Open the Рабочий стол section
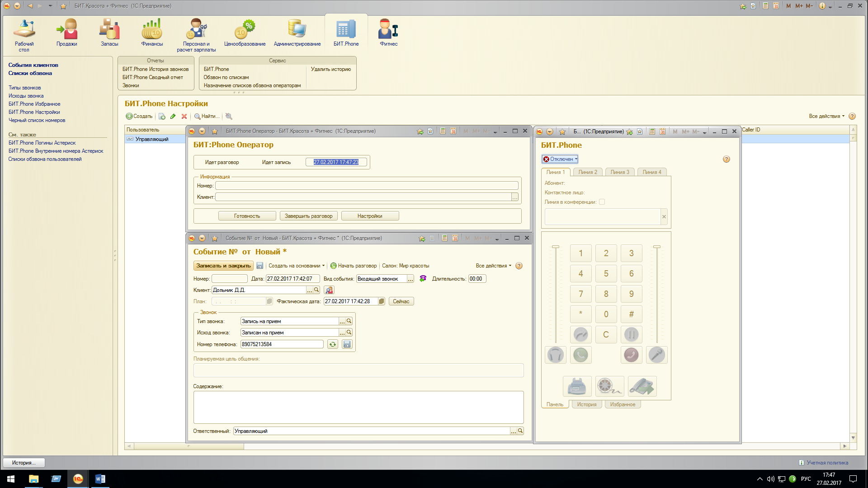The height and width of the screenshot is (488, 868). coord(24,35)
